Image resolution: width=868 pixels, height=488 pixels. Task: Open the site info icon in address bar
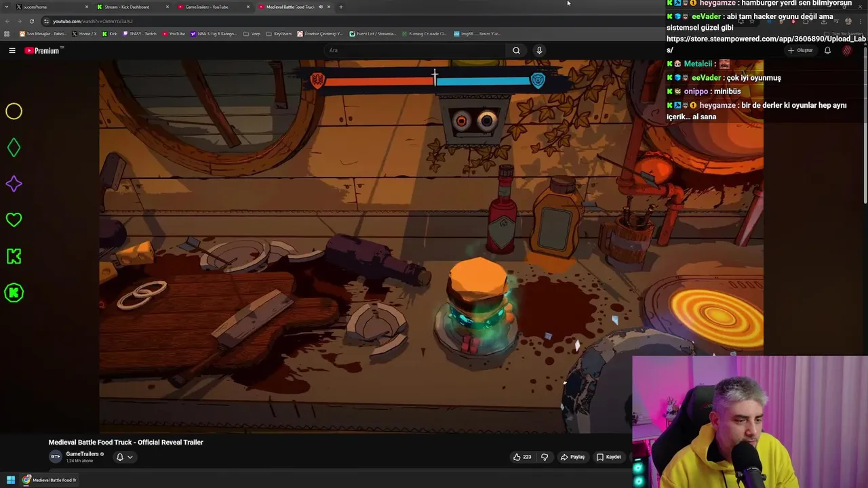coord(46,21)
